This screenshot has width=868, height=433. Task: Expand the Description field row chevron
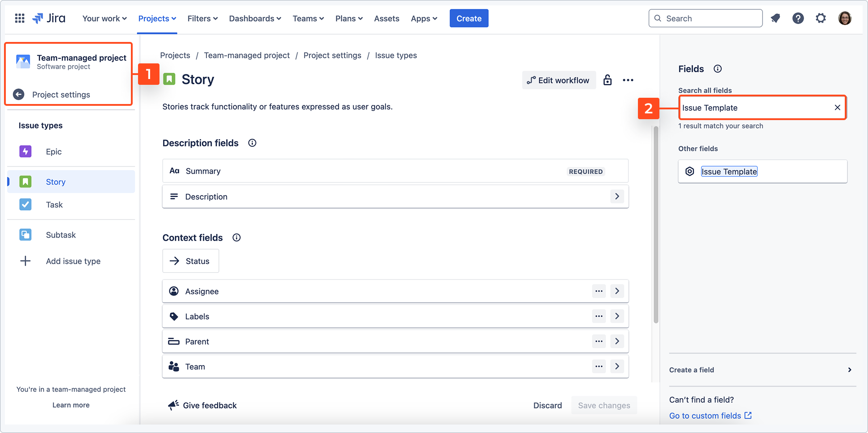click(617, 196)
